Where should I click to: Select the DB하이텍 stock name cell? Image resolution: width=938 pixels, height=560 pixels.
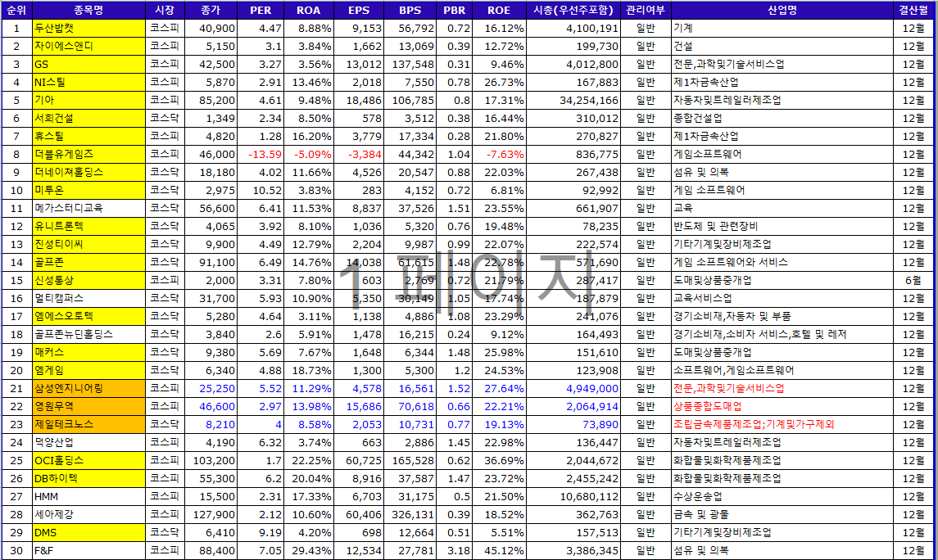click(x=88, y=478)
